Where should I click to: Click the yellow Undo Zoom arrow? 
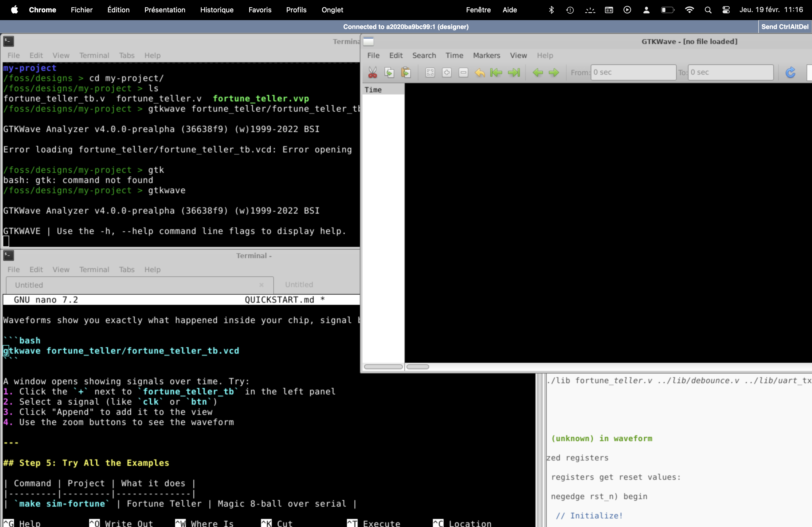(x=480, y=72)
